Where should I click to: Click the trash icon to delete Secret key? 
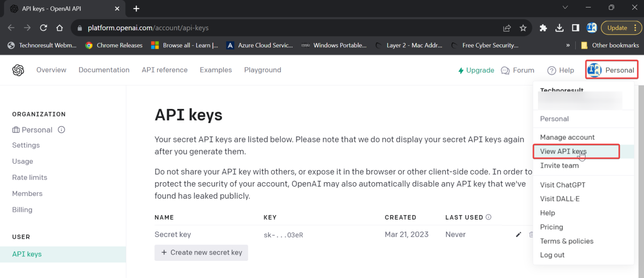pyautogui.click(x=532, y=234)
